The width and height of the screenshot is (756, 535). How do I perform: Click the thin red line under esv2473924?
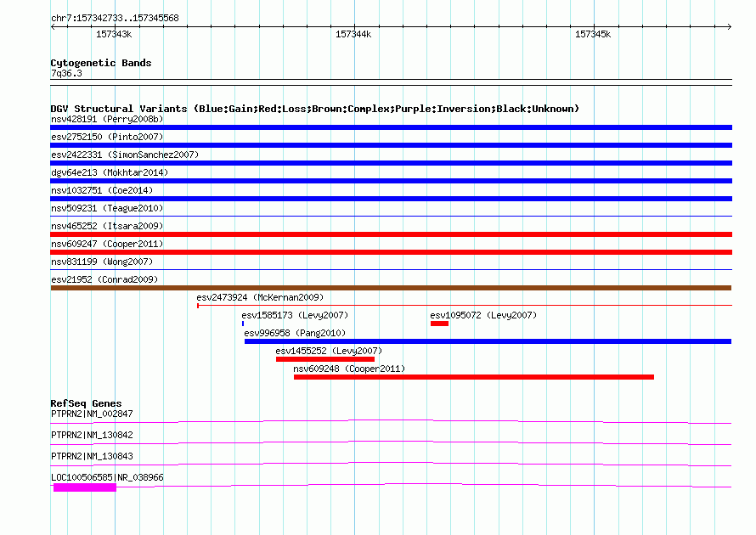(465, 306)
